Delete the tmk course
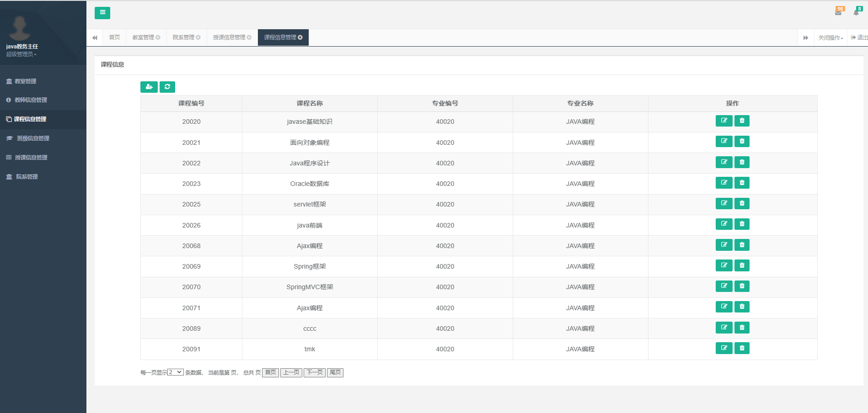 742,348
